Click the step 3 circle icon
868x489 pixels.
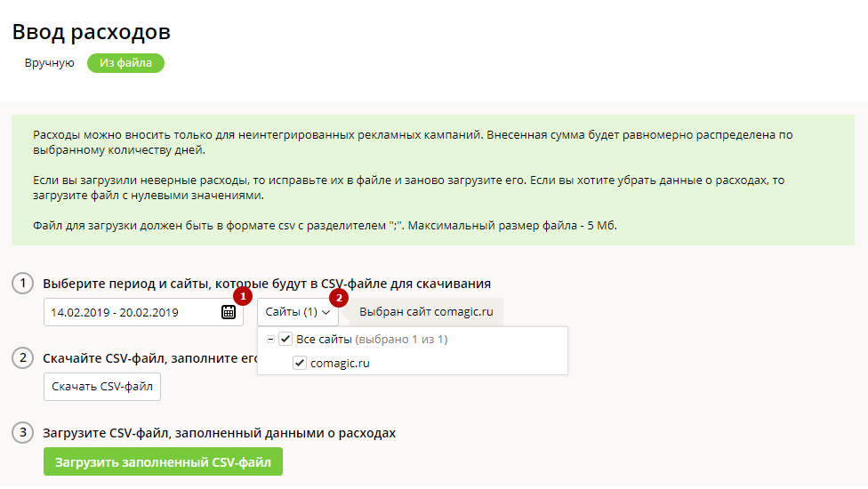23,433
